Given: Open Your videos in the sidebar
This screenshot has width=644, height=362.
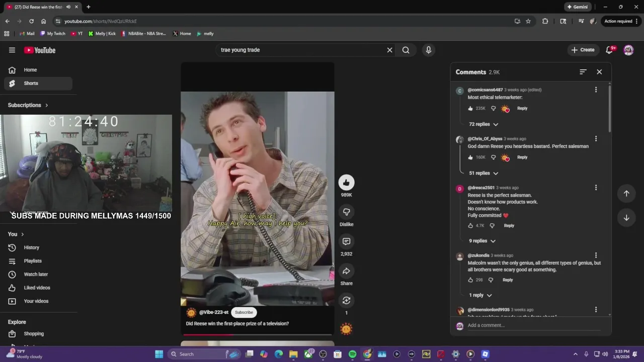Looking at the screenshot, I should click(x=38, y=301).
